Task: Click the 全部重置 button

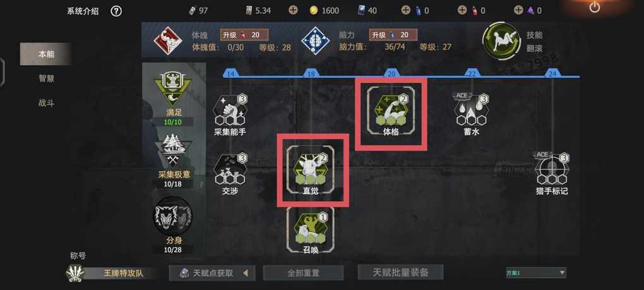Action: pos(303,273)
